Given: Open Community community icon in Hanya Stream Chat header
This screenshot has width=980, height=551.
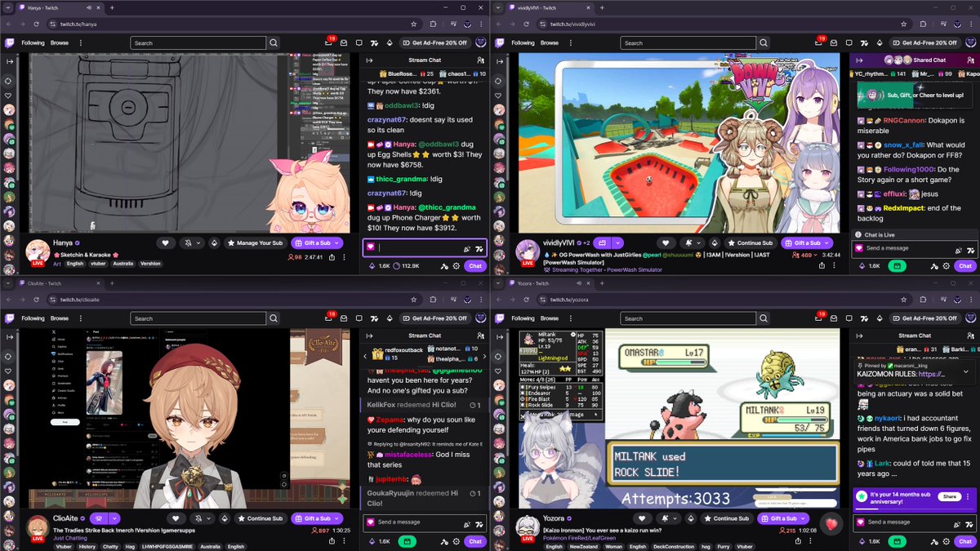Looking at the screenshot, I should (480, 60).
